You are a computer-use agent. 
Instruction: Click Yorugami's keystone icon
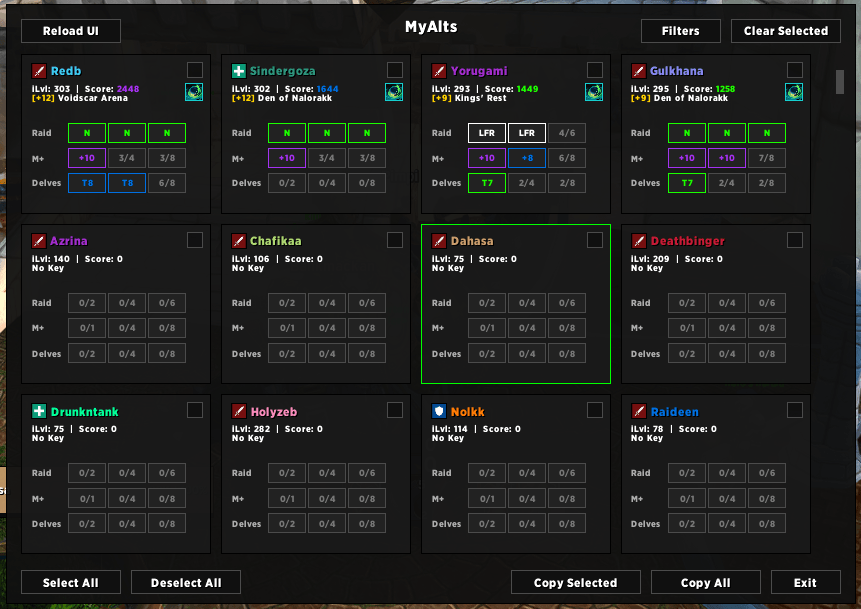(594, 92)
